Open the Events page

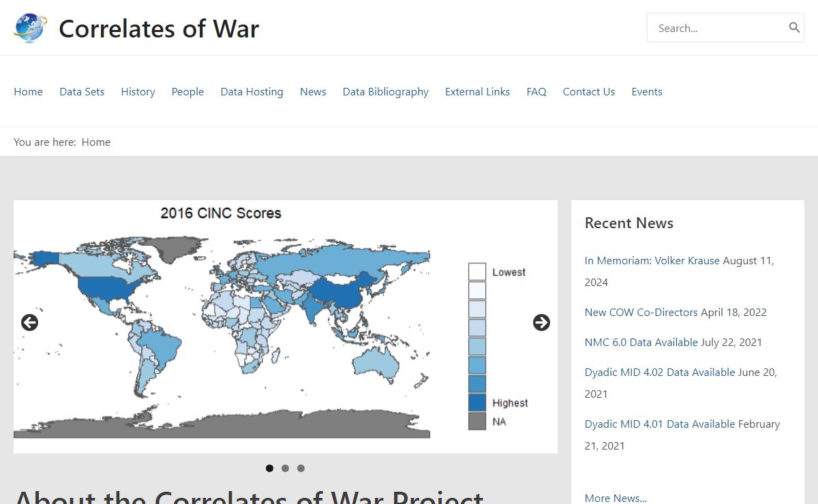pyautogui.click(x=647, y=91)
